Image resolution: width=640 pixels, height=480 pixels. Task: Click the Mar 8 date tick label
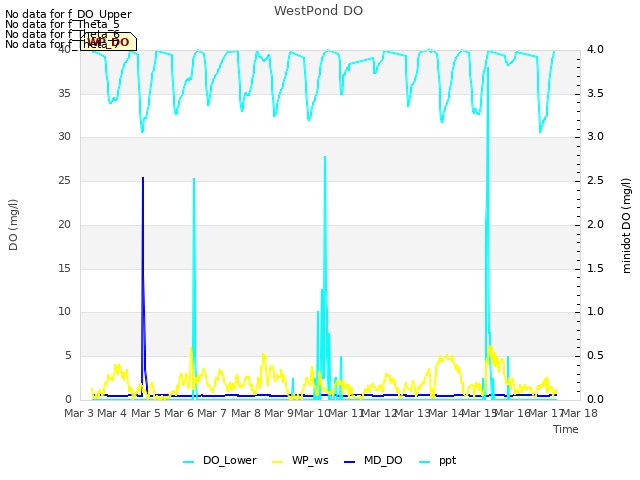(x=245, y=413)
